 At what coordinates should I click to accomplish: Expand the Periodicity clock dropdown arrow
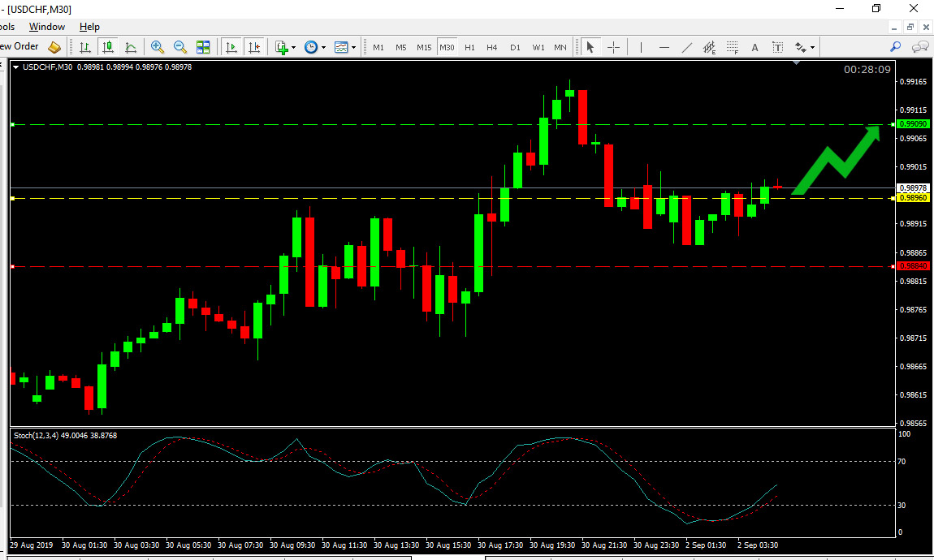point(323,48)
